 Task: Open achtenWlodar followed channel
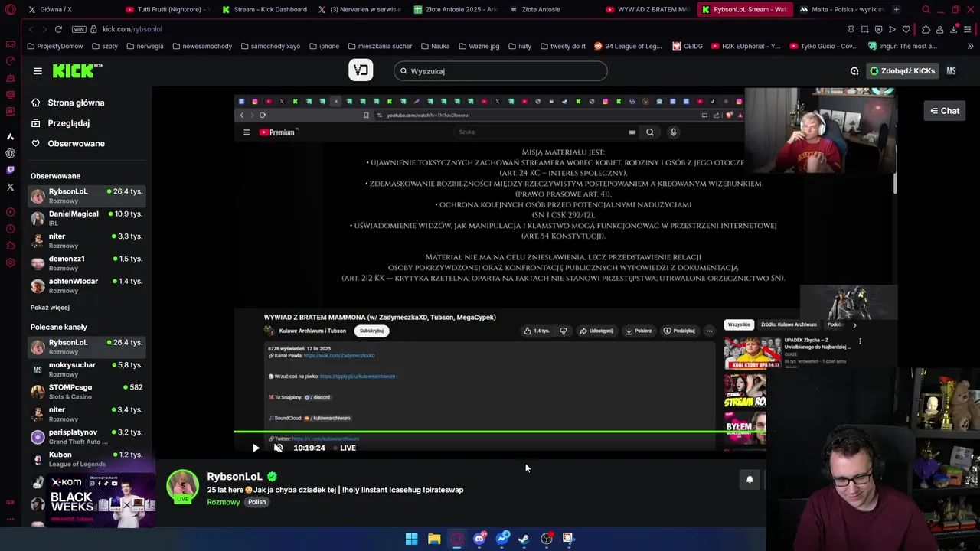click(87, 285)
